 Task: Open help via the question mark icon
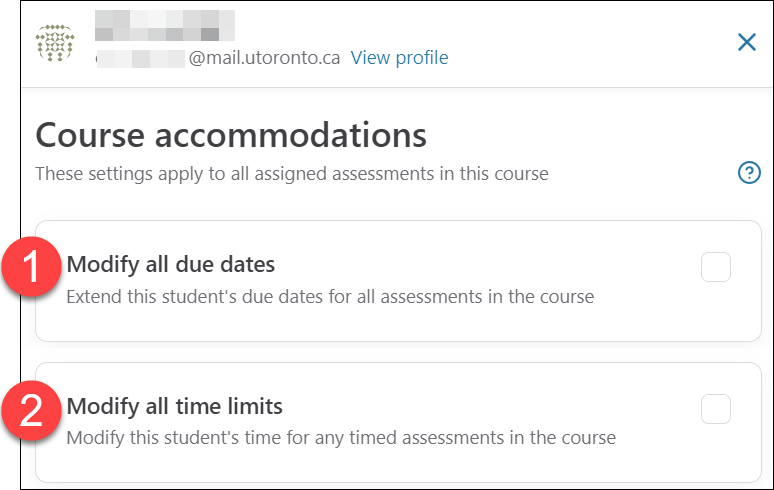coord(749,173)
